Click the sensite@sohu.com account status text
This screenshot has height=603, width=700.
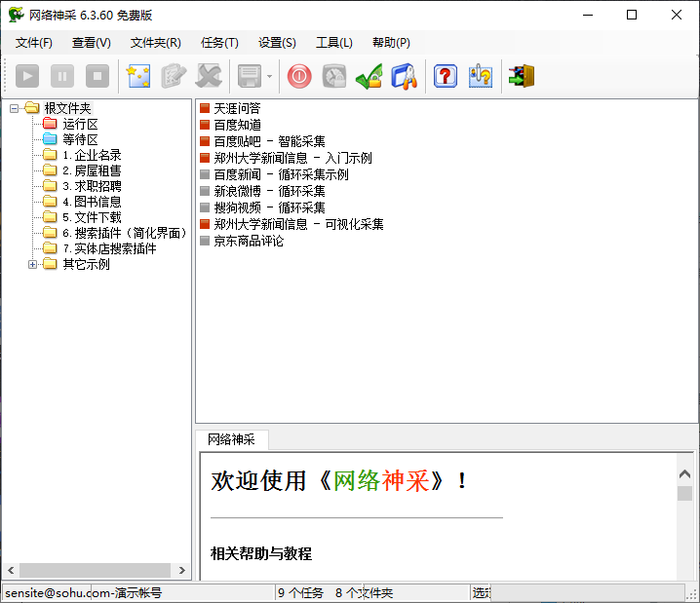coord(84,592)
